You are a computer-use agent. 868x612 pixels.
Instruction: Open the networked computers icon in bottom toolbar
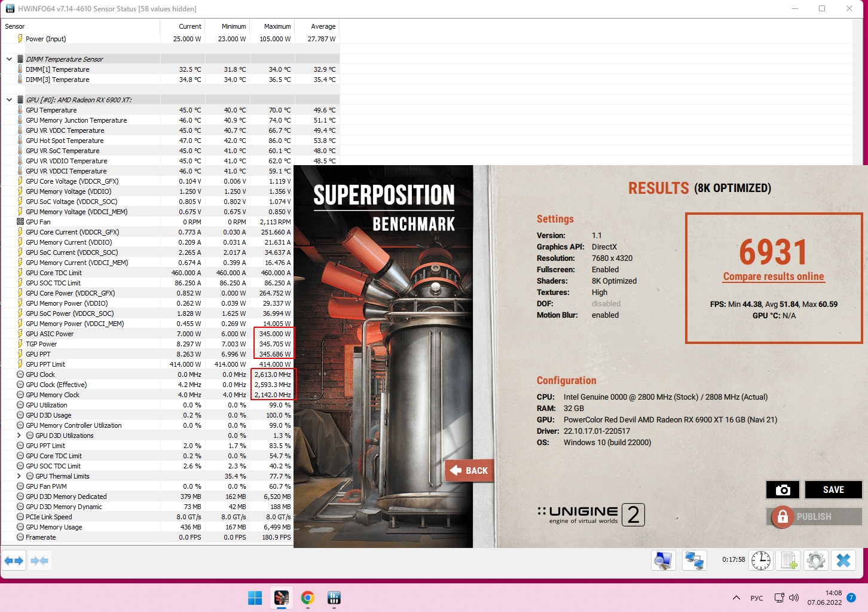(695, 561)
